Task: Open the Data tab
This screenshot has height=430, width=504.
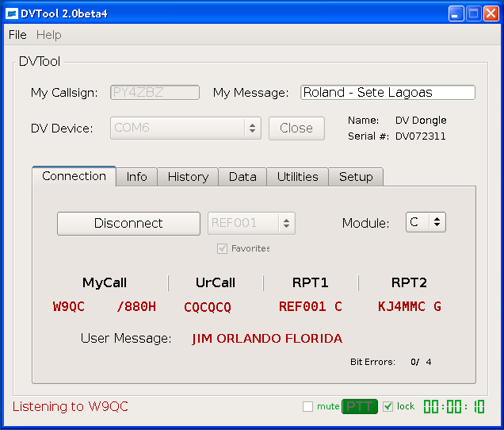Action: point(242,177)
